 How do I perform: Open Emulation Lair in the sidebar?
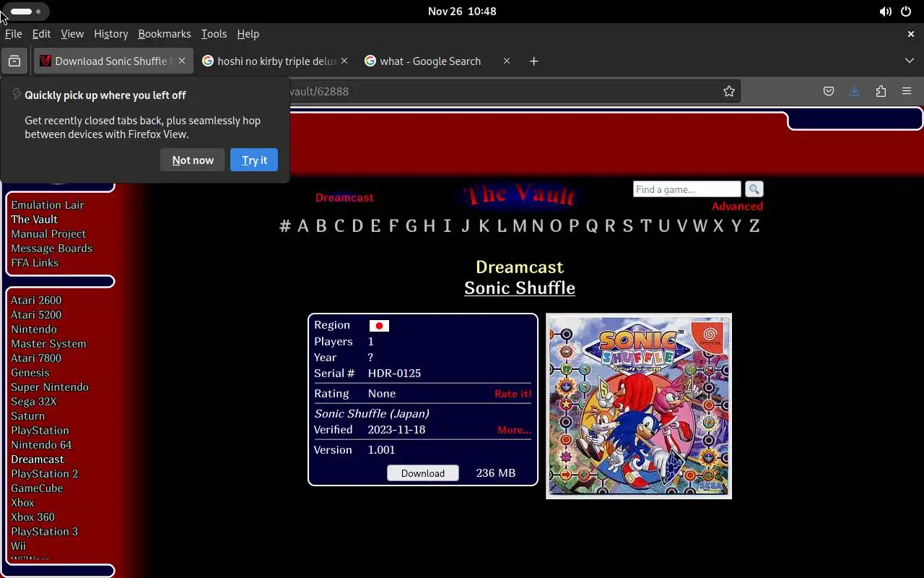[48, 205]
